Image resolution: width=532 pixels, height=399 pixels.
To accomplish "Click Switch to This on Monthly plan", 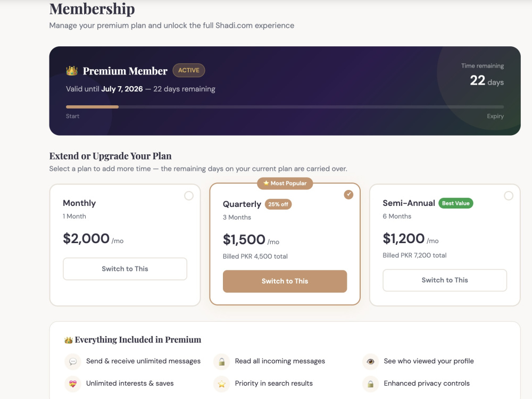I will [x=125, y=269].
